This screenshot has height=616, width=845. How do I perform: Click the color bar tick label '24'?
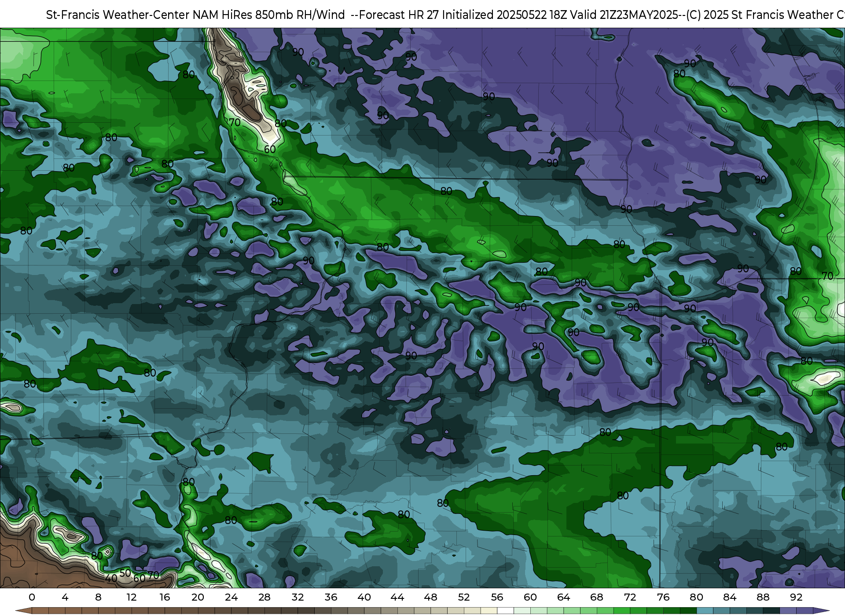[231, 597]
